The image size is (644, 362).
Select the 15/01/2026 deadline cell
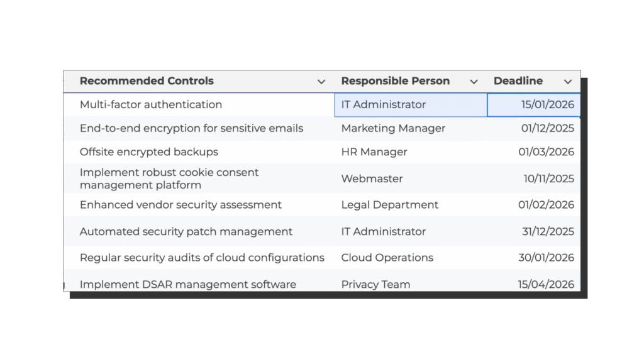point(547,105)
